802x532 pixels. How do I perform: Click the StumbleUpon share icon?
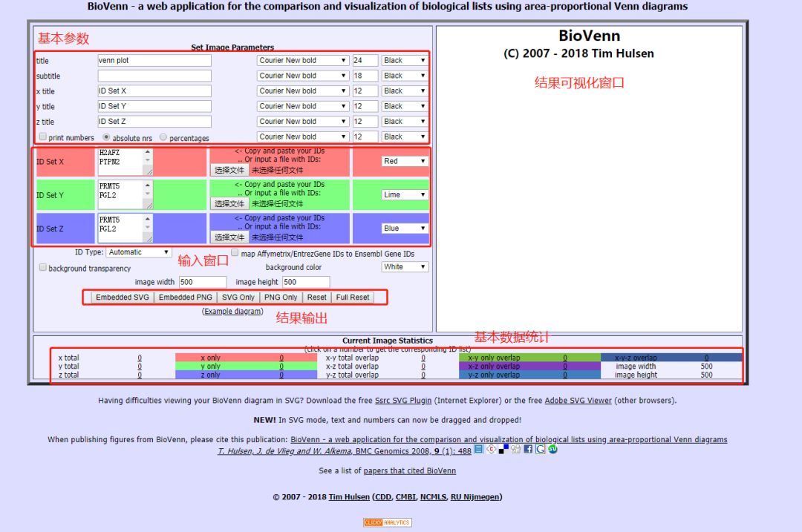click(553, 449)
